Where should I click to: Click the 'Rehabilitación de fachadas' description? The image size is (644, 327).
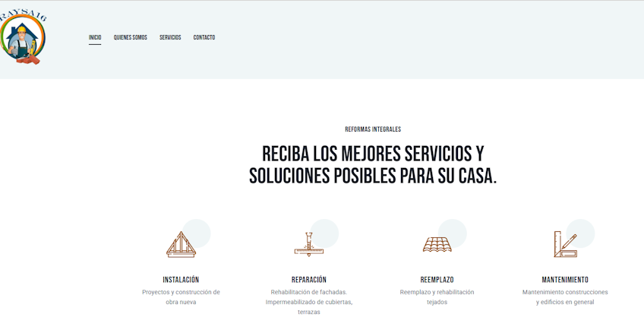pyautogui.click(x=309, y=302)
